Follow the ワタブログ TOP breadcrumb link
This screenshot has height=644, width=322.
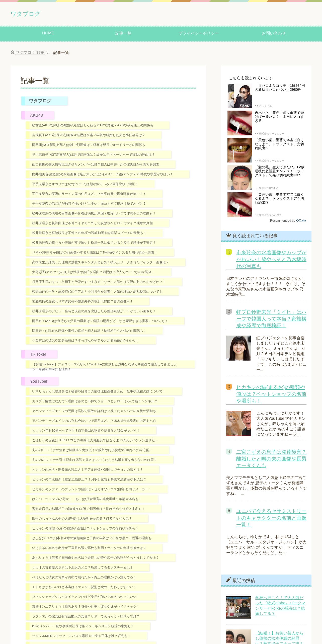[x=30, y=52]
